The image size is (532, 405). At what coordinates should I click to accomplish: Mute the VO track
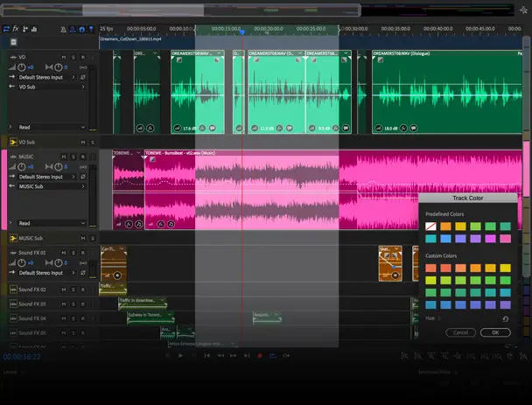(x=64, y=58)
